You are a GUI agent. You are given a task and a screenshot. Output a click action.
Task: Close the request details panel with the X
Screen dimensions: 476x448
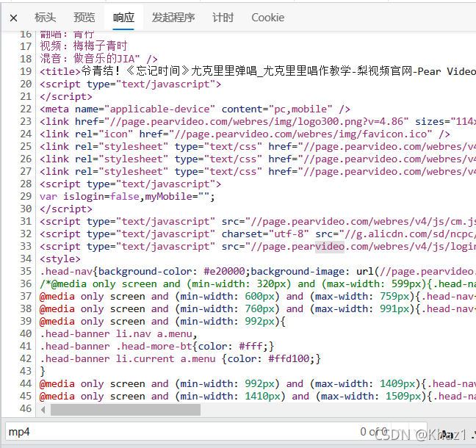13,18
